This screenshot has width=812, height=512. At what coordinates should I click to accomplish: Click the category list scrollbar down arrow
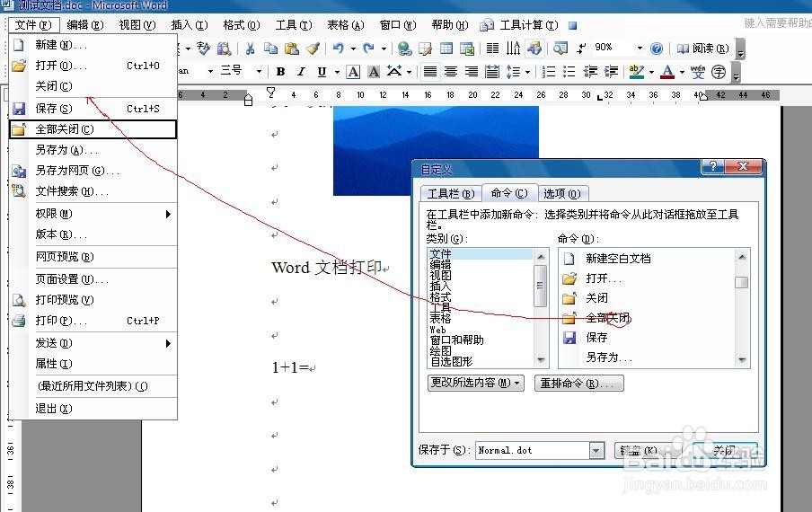pos(541,360)
